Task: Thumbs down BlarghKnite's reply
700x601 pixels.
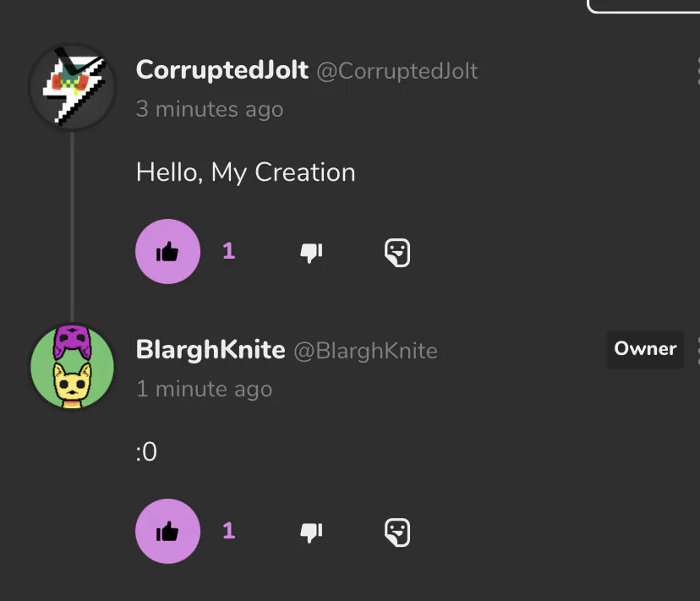Action: pyautogui.click(x=312, y=532)
